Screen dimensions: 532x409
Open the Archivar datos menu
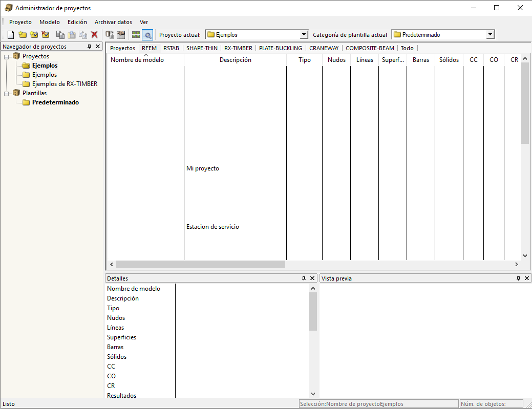point(113,22)
